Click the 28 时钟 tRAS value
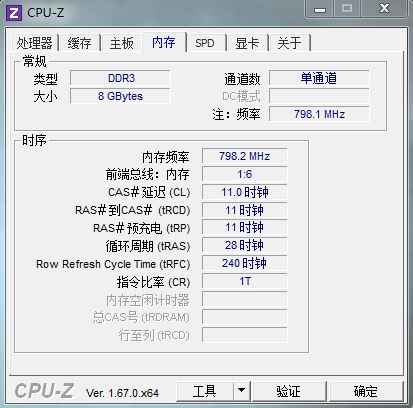 click(x=244, y=246)
